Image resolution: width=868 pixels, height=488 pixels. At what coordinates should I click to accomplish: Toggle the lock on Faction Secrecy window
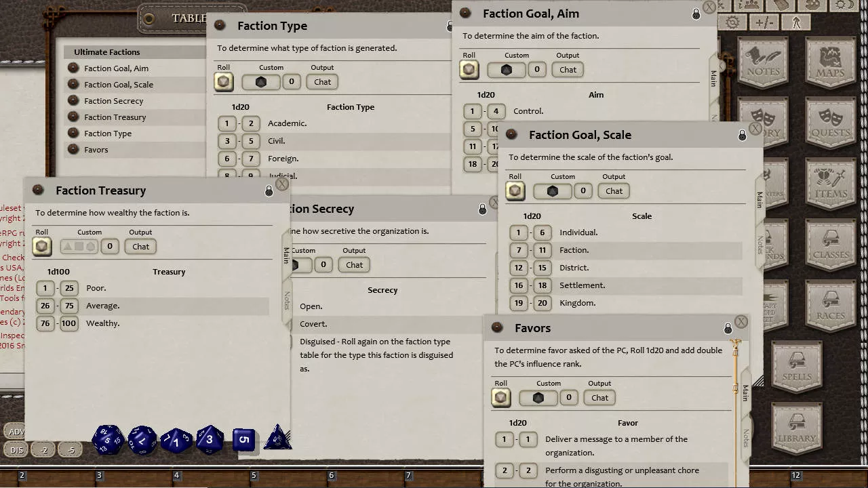[483, 209]
